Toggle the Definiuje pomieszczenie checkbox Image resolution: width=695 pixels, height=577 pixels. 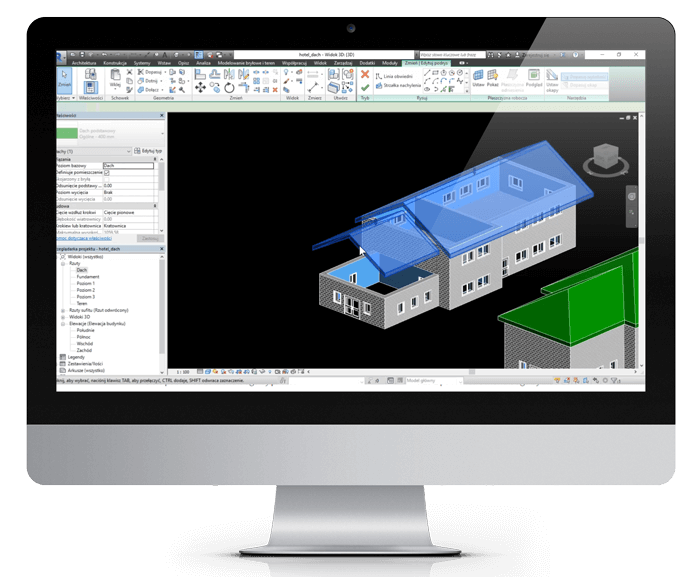107,173
